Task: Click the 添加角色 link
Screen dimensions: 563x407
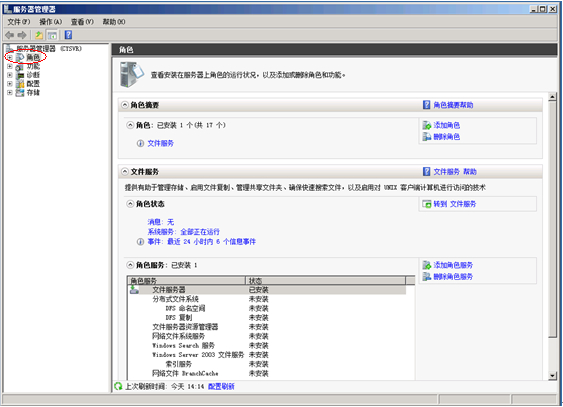Action: 447,125
